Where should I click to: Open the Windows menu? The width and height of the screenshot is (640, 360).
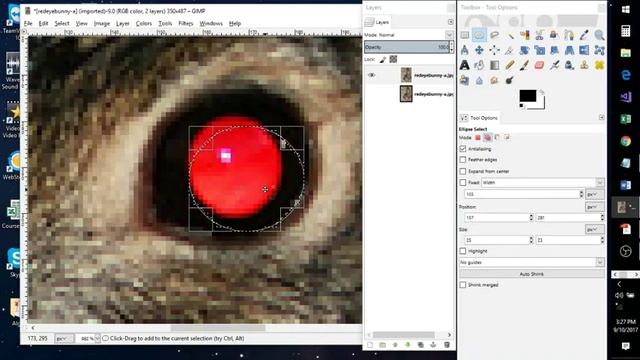point(211,24)
